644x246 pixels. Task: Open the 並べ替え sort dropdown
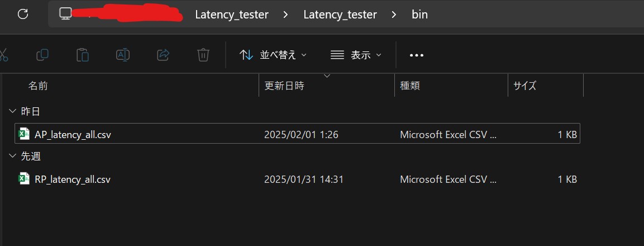(273, 55)
